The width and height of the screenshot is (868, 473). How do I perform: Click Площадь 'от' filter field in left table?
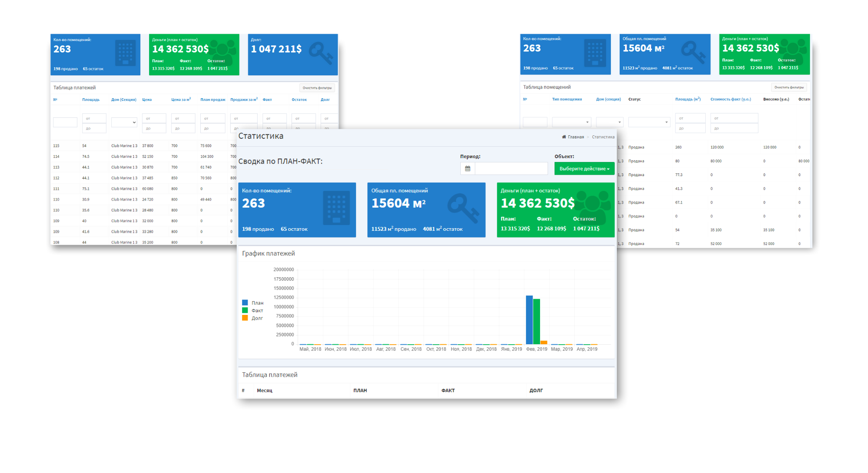click(x=94, y=118)
